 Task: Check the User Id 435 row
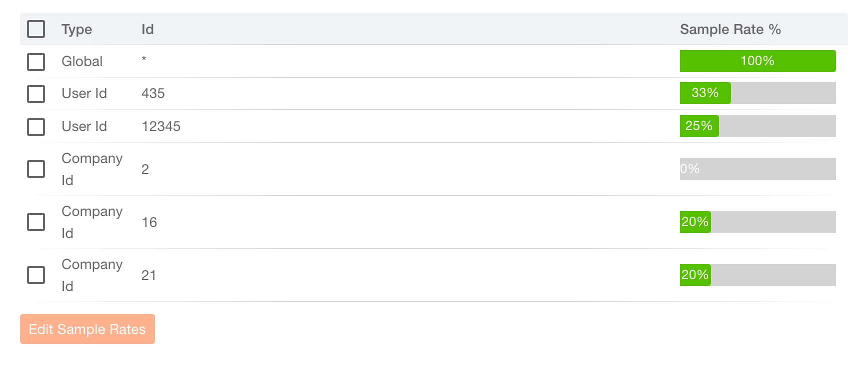[x=36, y=94]
